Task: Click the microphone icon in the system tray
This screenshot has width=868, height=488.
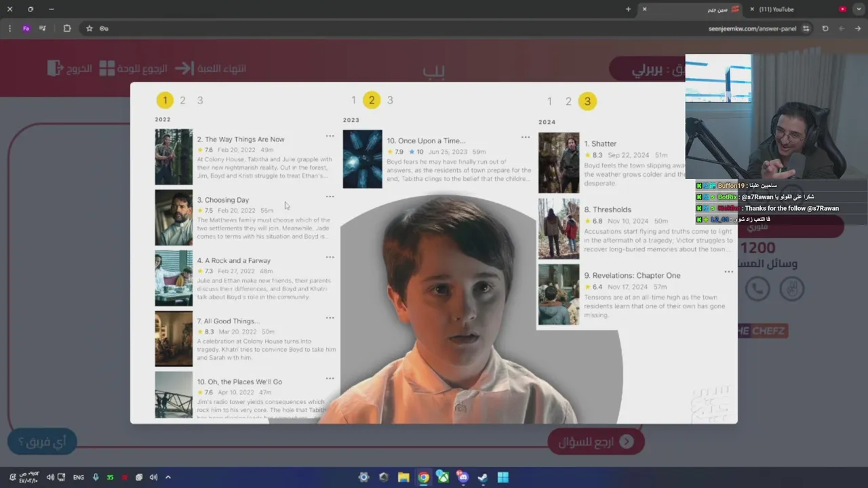Action: 96,477
